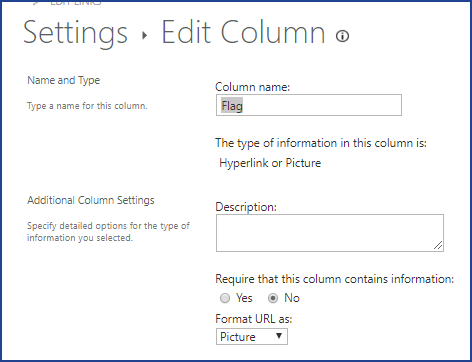472x362 pixels.
Task: Open the Settings breadcrumb link
Action: (75, 33)
